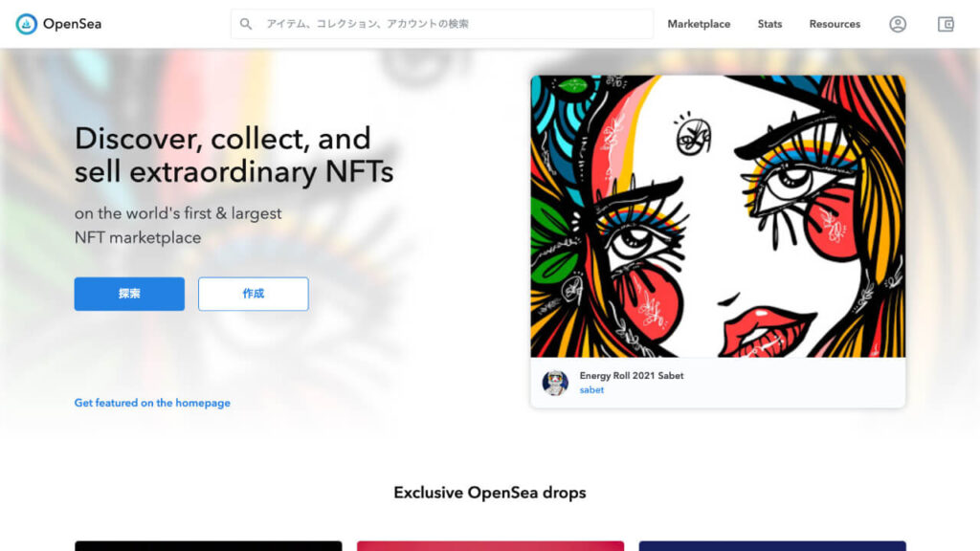Open the Resources menu
This screenshot has height=551, width=980.
[835, 24]
